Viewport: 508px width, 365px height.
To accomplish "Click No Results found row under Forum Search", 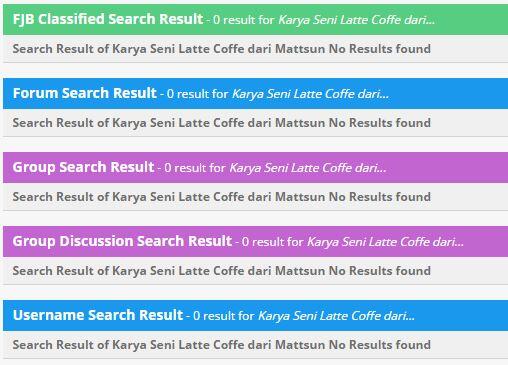I will point(255,123).
